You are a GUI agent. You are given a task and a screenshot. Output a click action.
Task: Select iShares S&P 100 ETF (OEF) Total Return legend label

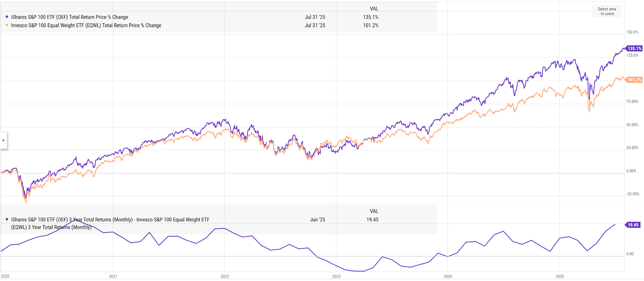click(x=69, y=17)
